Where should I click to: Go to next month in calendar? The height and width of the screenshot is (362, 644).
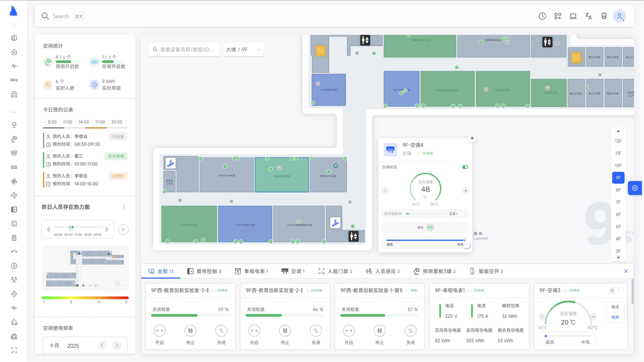click(117, 346)
